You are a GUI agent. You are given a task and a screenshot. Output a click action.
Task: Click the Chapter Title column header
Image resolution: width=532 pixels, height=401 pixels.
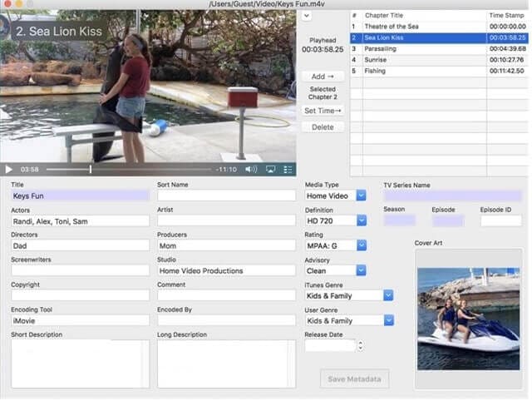click(x=384, y=15)
